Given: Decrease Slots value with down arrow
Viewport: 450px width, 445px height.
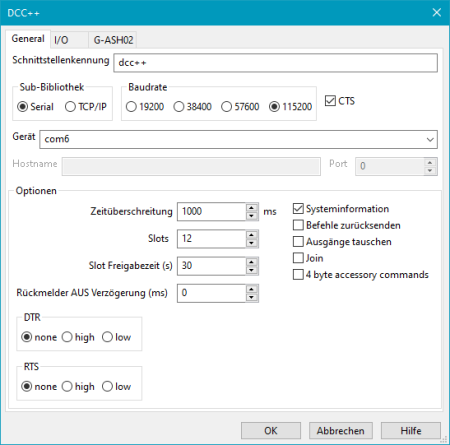Looking at the screenshot, I should [252, 243].
